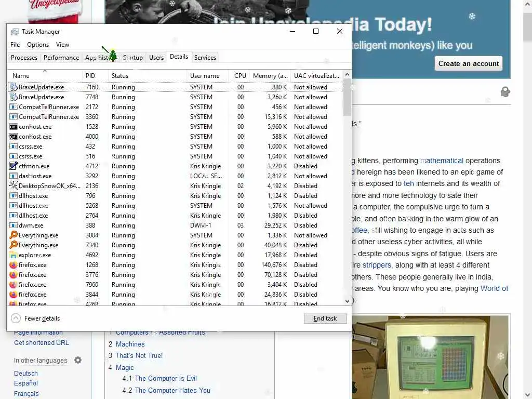Sort by the User name column header
Screen dimensions: 532x399
pos(207,76)
